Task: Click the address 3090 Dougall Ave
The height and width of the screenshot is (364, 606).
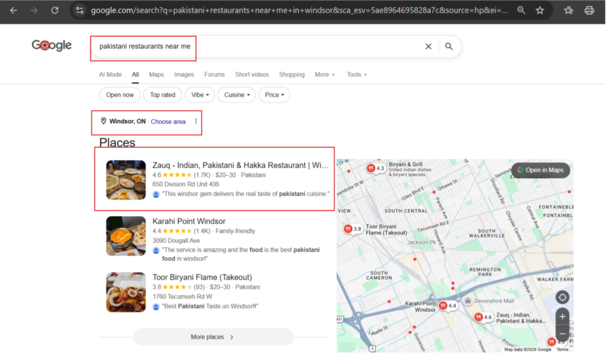Action: pos(176,240)
